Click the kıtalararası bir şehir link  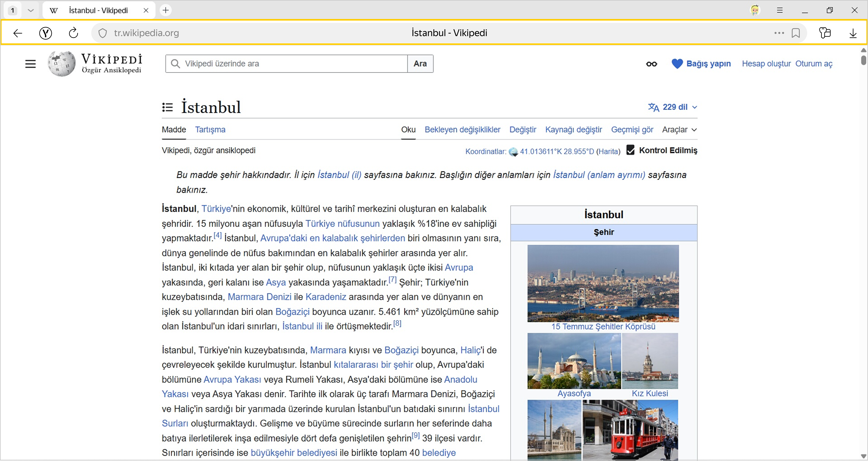tap(373, 365)
